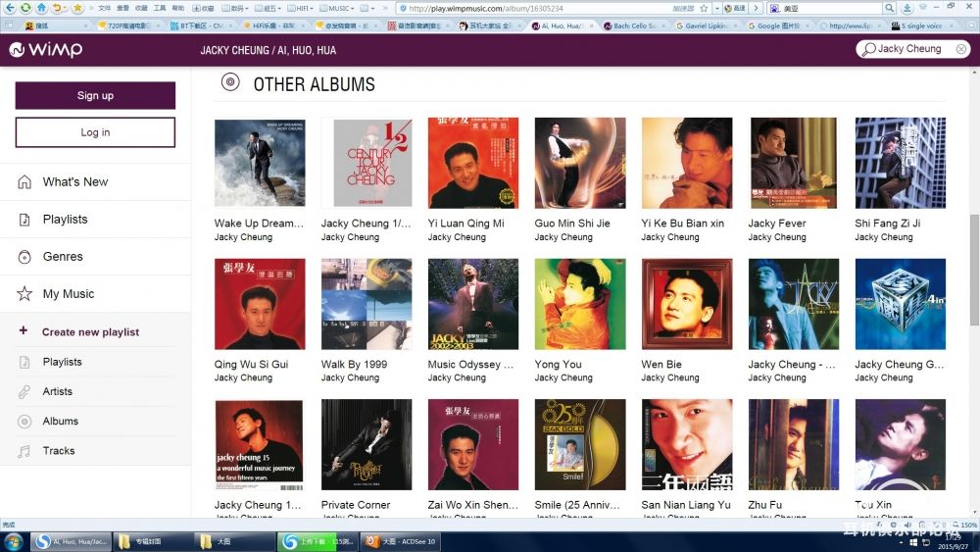Image resolution: width=980 pixels, height=552 pixels.
Task: Click the Jacky Cheung G... album title
Action: 900,365
